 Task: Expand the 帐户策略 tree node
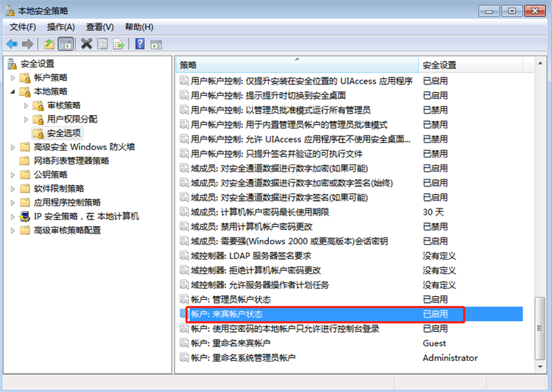click(13, 78)
